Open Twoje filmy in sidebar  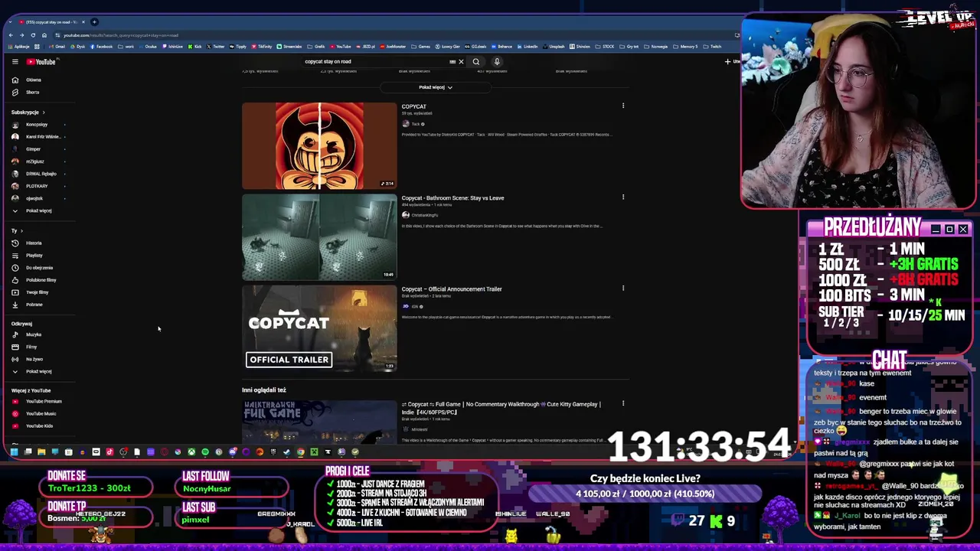[37, 292]
